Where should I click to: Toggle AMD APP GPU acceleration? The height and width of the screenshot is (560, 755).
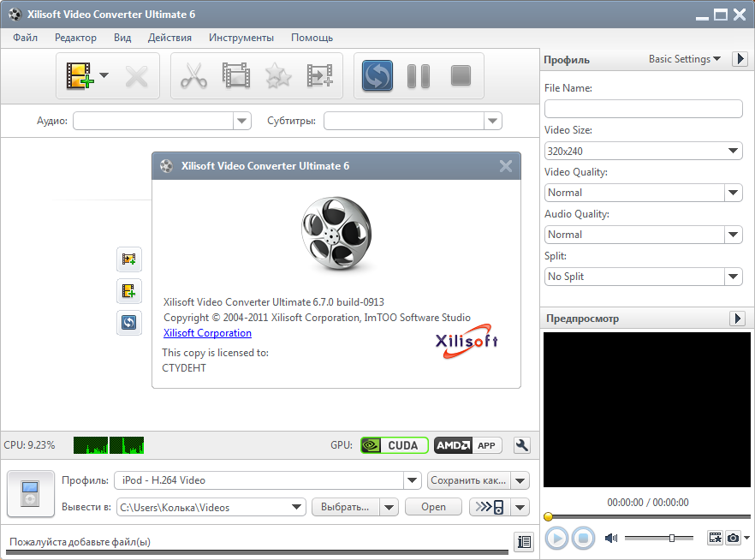pyautogui.click(x=467, y=445)
